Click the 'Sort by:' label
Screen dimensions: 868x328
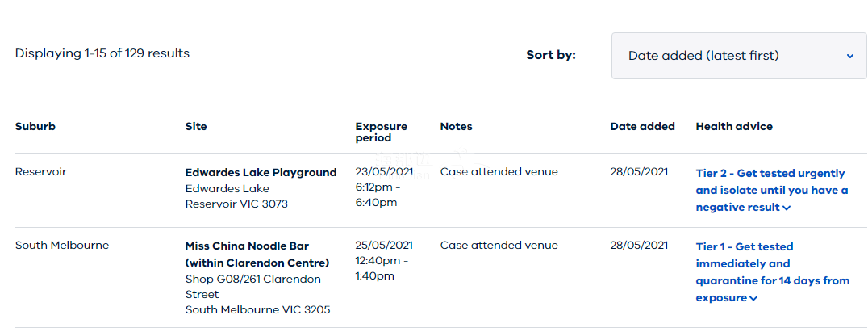(551, 55)
